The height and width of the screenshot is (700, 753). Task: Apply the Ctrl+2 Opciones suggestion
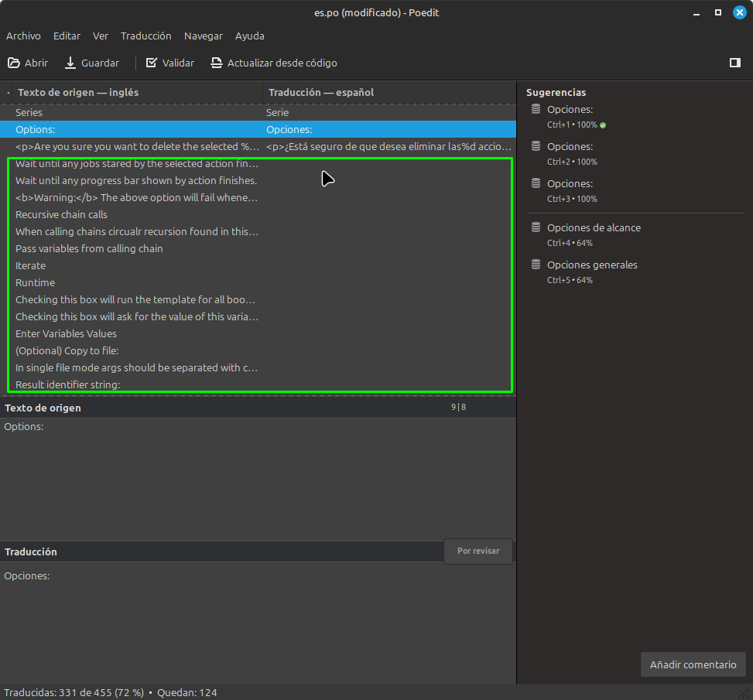570,153
